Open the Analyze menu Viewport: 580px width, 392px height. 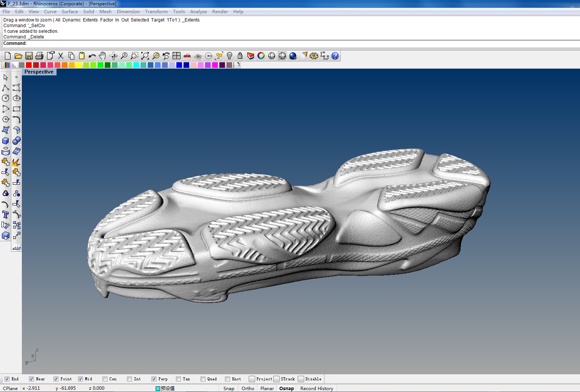[x=198, y=12]
